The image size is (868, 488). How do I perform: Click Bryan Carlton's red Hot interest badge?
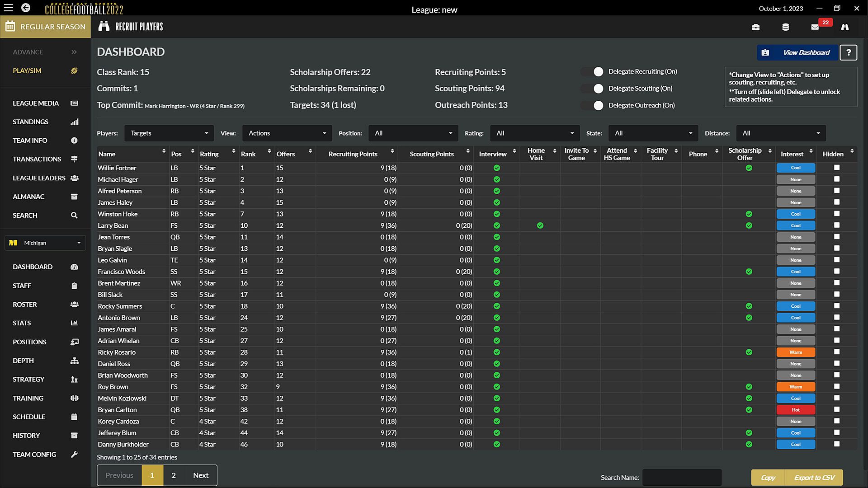(x=795, y=410)
